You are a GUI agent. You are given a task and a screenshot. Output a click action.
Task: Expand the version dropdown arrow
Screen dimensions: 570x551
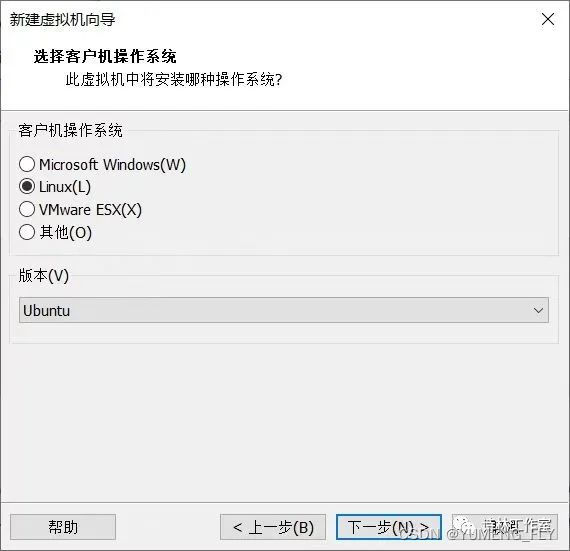coord(538,310)
